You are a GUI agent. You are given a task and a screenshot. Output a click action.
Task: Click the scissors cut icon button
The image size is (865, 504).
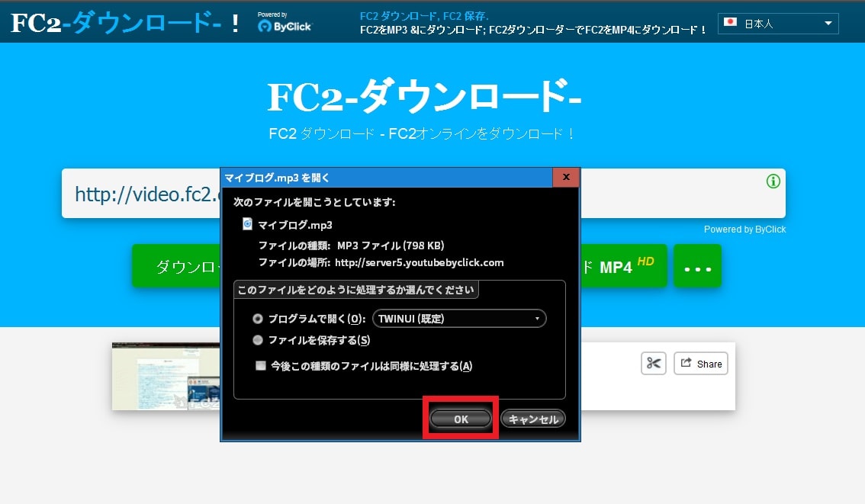tap(654, 364)
